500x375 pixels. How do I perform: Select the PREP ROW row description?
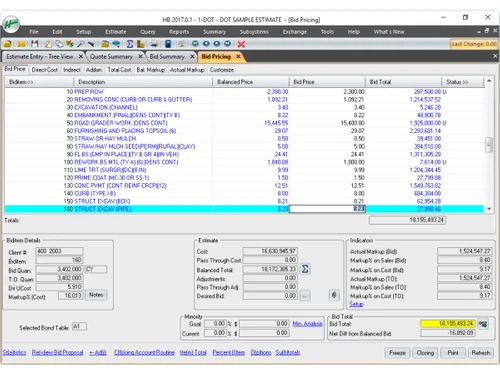click(x=89, y=92)
